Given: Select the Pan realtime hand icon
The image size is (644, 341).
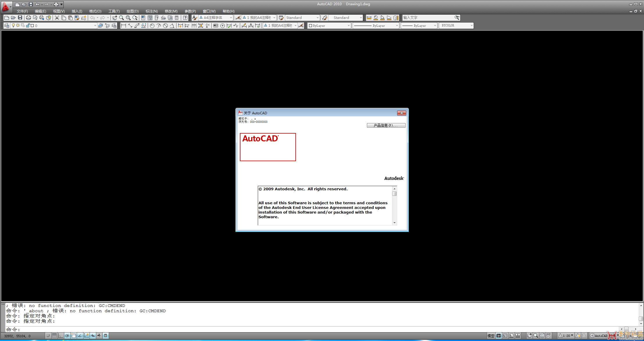Looking at the screenshot, I should point(115,18).
